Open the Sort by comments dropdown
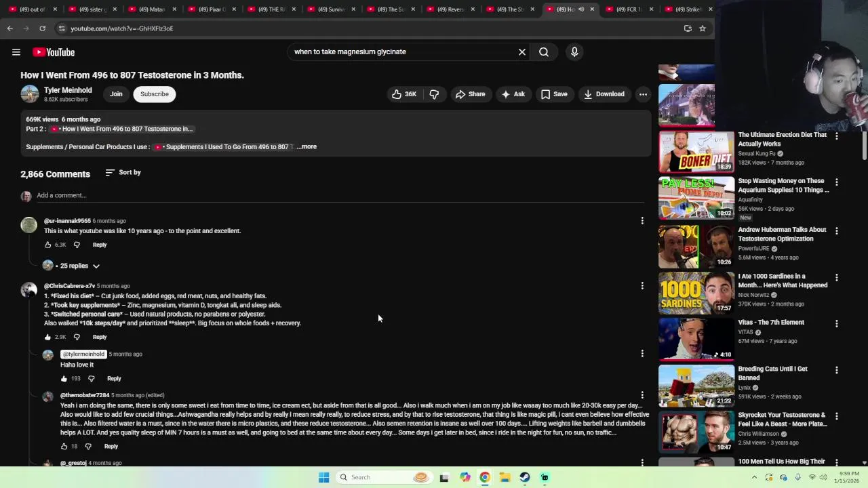This screenshot has width=868, height=488. coord(123,172)
